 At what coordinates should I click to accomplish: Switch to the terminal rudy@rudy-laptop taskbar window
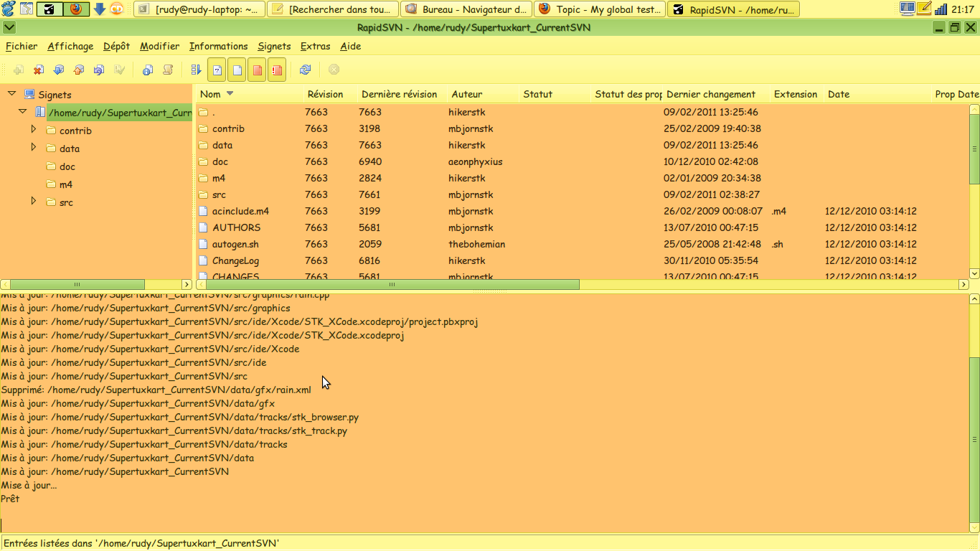pyautogui.click(x=199, y=9)
